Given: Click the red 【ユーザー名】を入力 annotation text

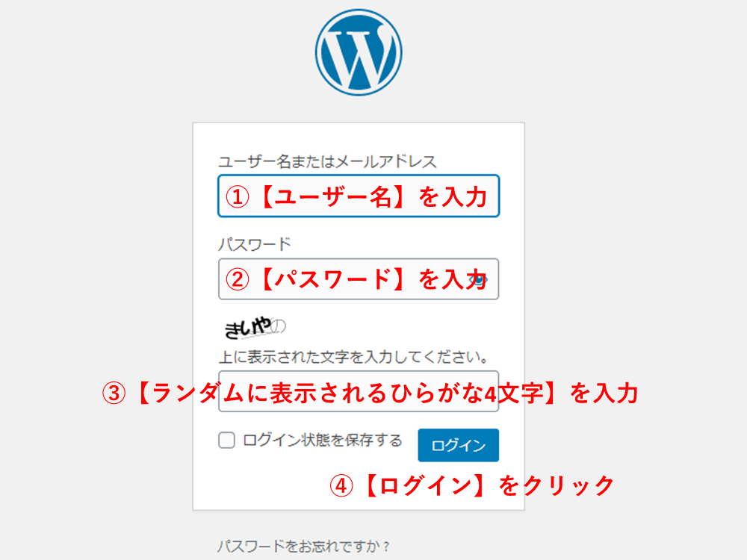Looking at the screenshot, I should [x=371, y=196].
